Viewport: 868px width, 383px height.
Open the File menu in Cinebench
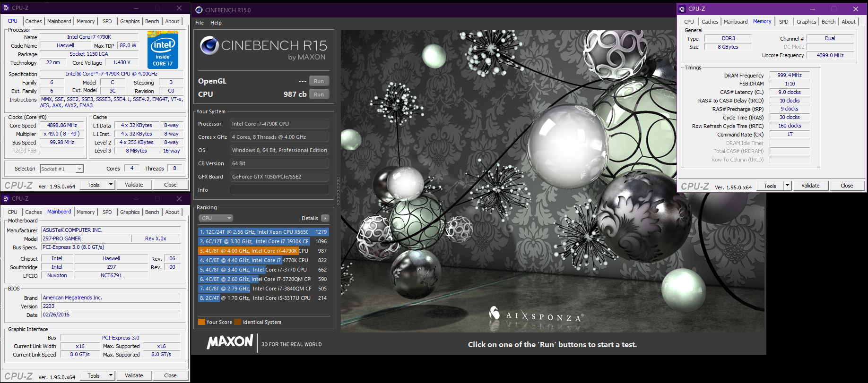[200, 23]
